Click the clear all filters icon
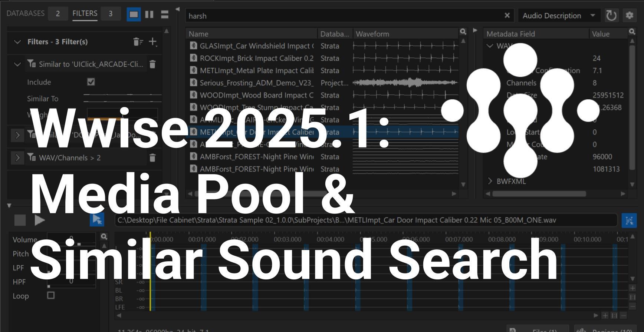Viewport: 644px width, 332px height. (x=138, y=42)
